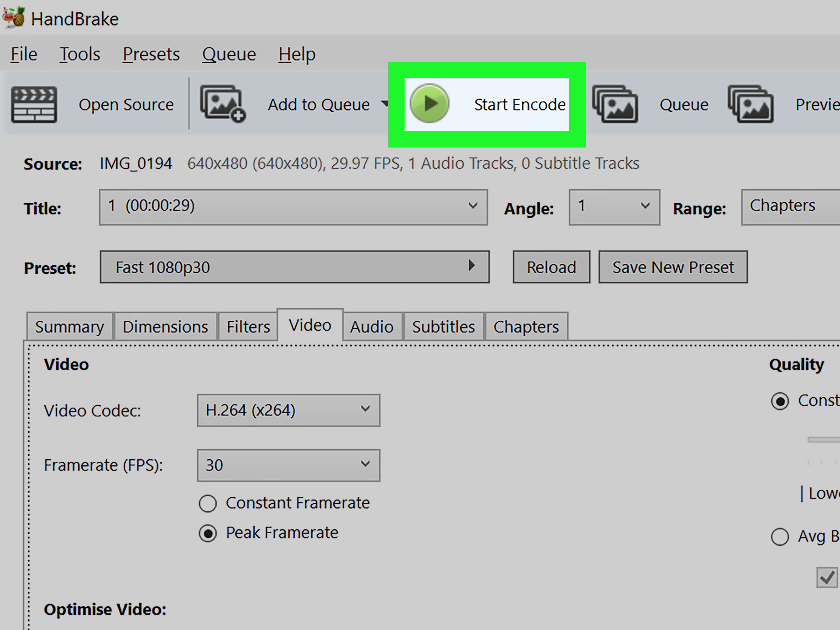Select the Avg Bitrate radio button
This screenshot has width=840, height=630.
click(x=780, y=537)
